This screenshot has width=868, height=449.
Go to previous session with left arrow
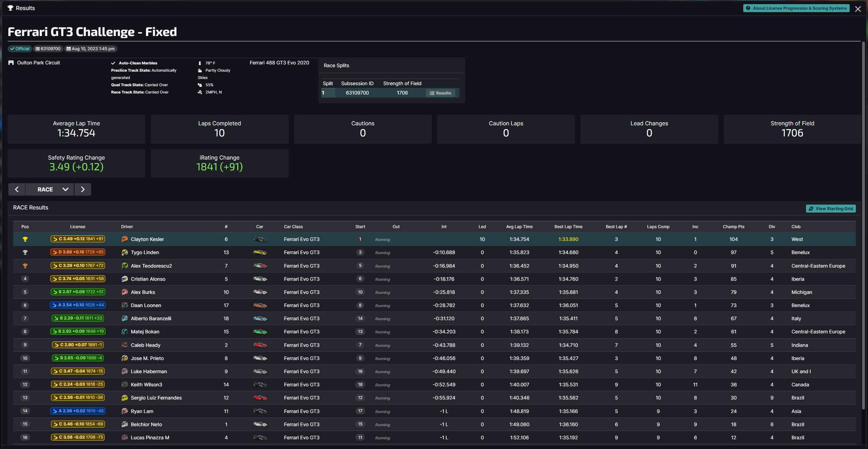pos(17,189)
